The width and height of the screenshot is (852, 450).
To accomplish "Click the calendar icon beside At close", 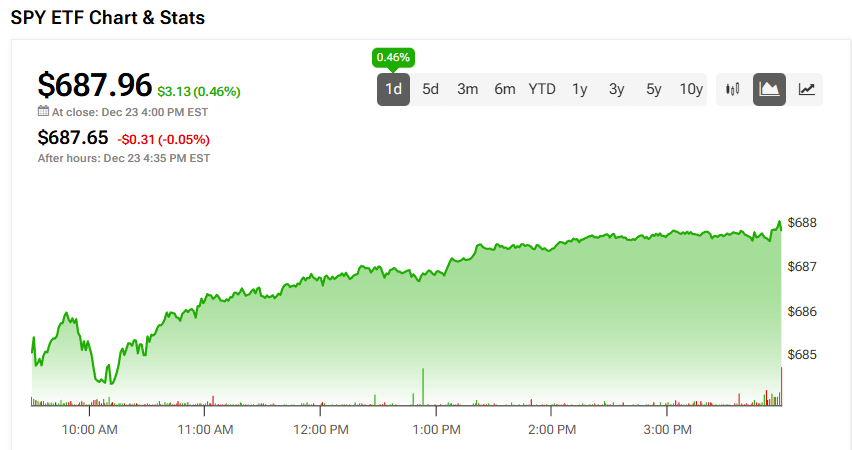I will (x=43, y=111).
